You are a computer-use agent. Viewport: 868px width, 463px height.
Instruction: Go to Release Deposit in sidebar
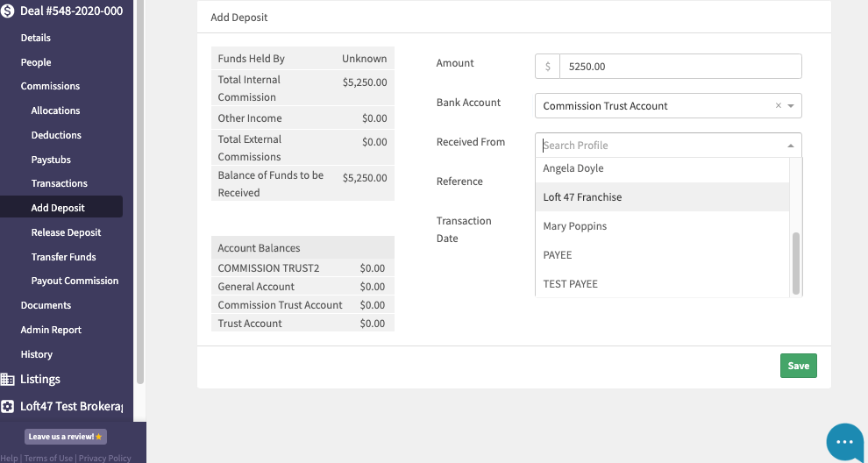(x=66, y=232)
